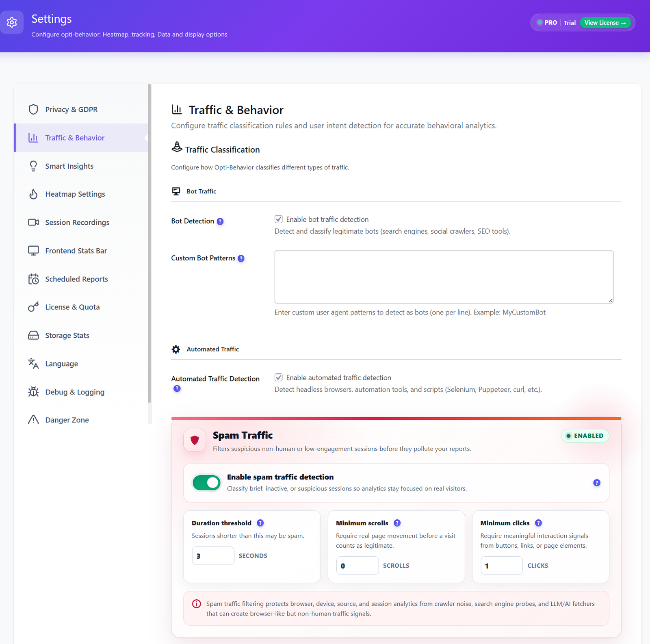Turn off spam traffic detection switch

tap(206, 483)
